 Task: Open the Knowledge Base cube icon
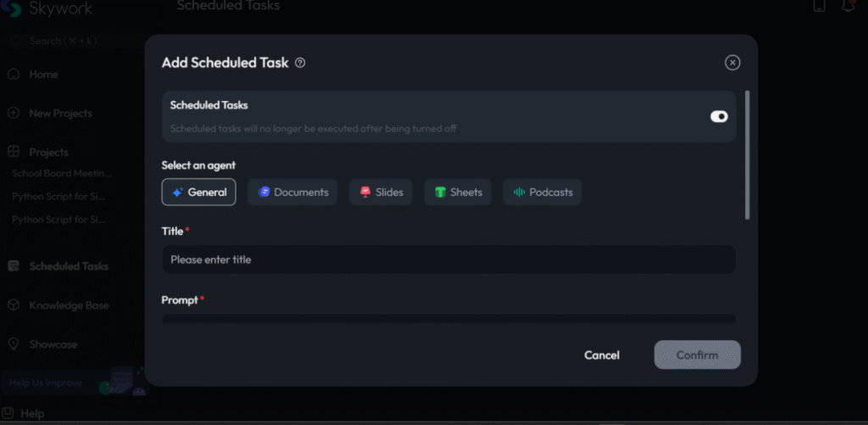click(14, 305)
